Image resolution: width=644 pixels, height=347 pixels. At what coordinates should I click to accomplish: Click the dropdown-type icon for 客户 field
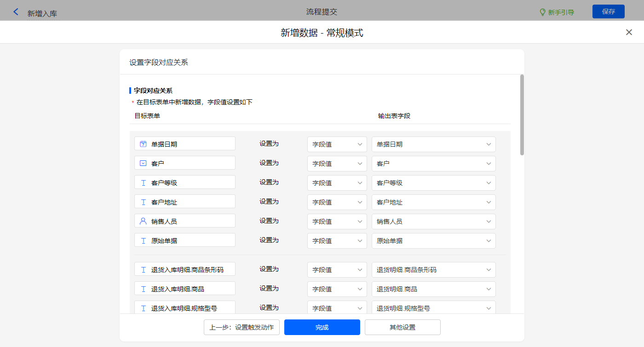pos(143,163)
